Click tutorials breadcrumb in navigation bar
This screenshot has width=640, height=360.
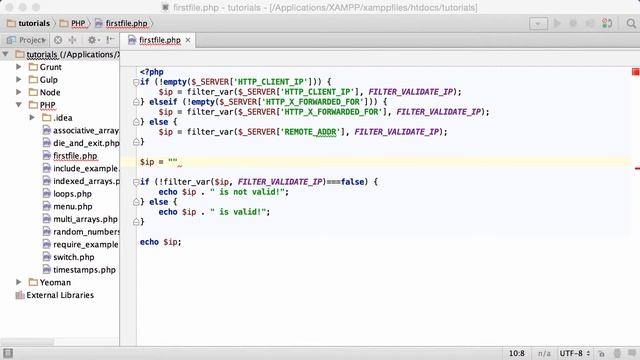click(x=29, y=24)
